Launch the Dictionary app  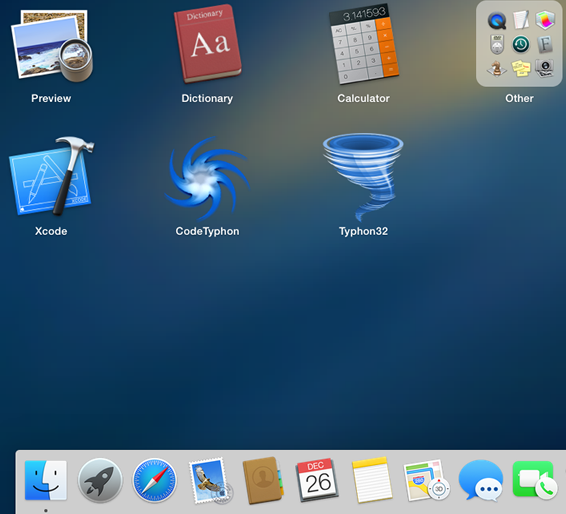[x=207, y=44]
